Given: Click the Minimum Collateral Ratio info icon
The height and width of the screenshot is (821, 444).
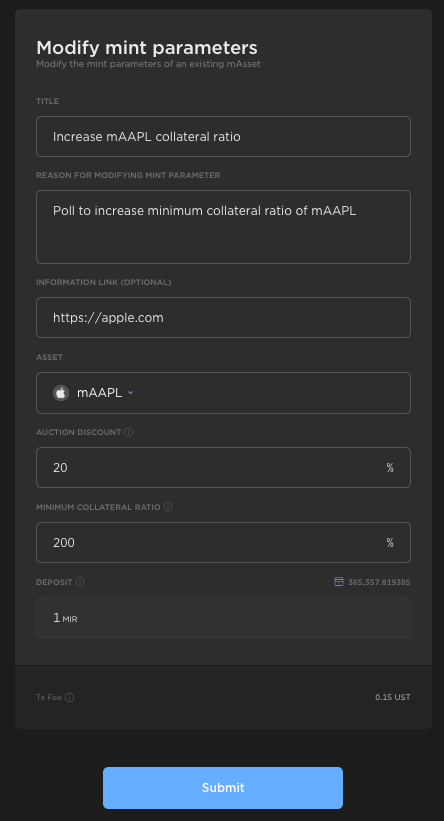Looking at the screenshot, I should click(x=168, y=507).
